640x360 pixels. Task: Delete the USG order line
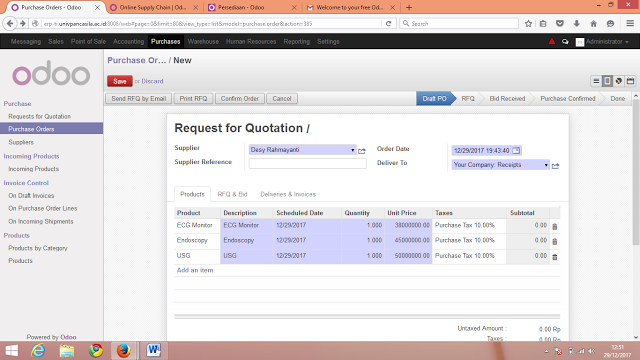coord(555,257)
